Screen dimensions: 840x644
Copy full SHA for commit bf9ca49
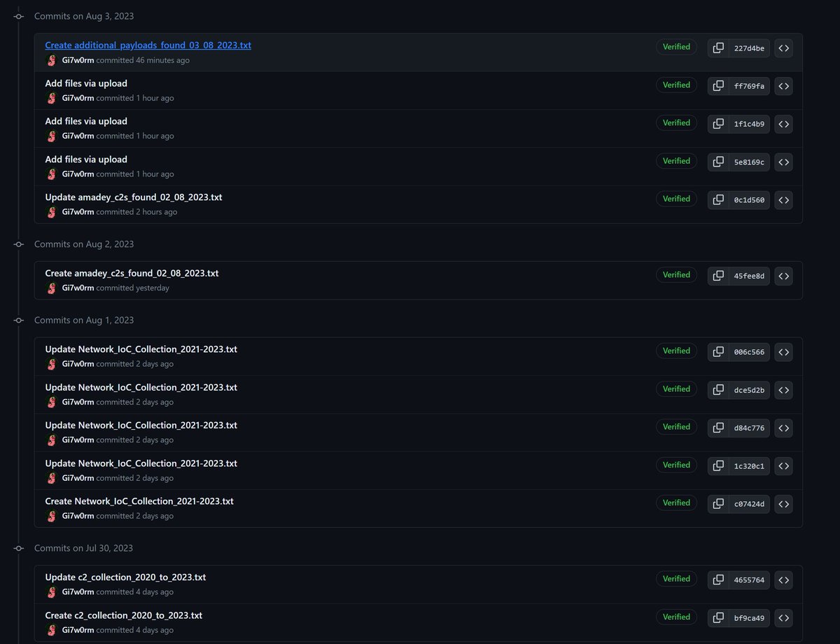[718, 618]
